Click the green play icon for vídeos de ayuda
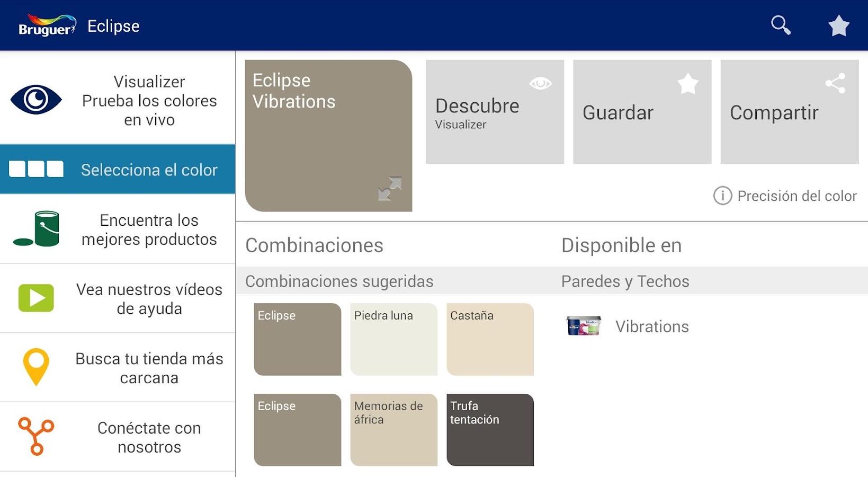This screenshot has width=868, height=477. click(35, 298)
